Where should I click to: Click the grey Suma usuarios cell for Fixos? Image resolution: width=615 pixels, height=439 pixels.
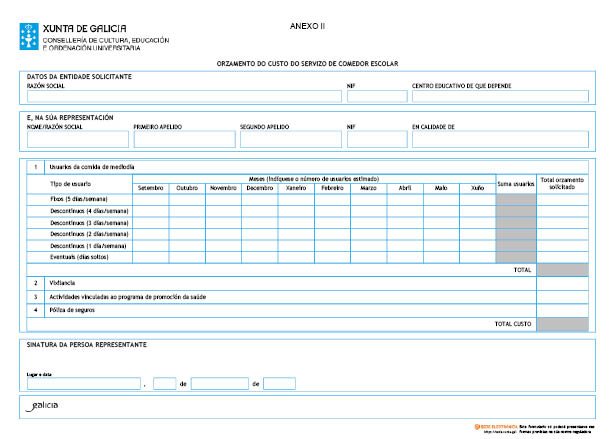point(516,199)
